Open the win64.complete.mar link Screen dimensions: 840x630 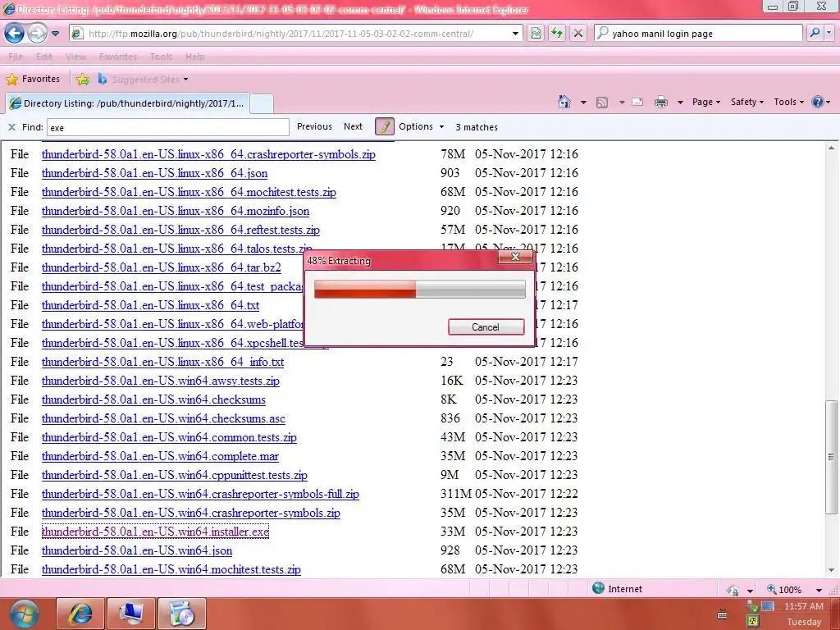[160, 456]
